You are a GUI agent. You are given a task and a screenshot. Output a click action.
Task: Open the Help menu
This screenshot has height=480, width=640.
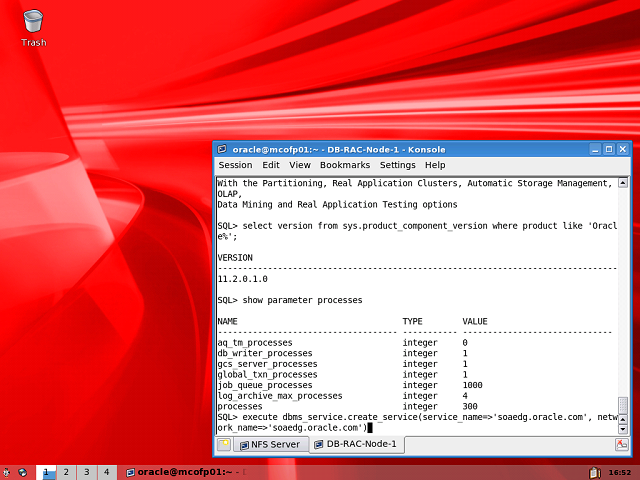(x=435, y=165)
